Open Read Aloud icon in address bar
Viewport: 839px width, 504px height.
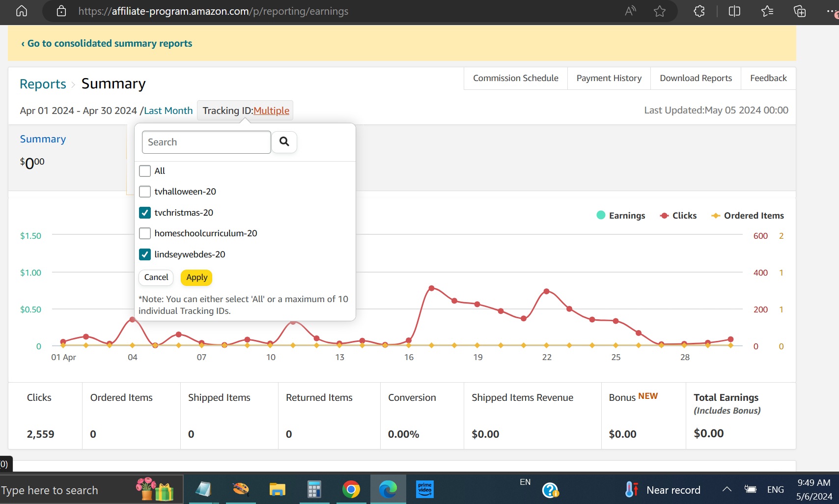(630, 11)
